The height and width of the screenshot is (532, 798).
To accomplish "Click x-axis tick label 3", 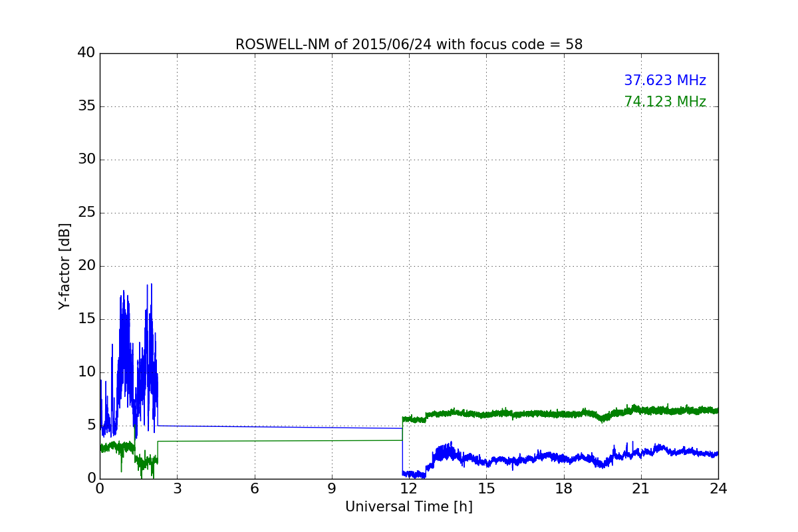I will point(178,489).
